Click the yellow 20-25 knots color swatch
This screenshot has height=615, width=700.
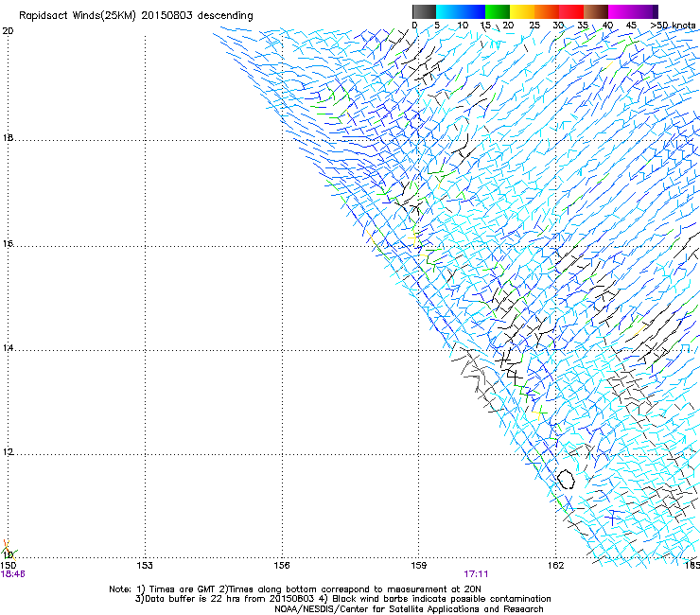522,11
